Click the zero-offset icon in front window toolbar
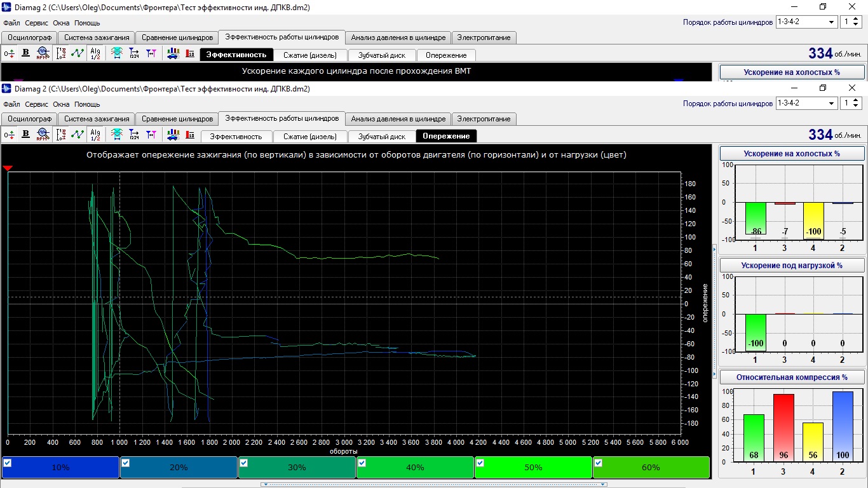868x488 pixels. click(x=9, y=135)
